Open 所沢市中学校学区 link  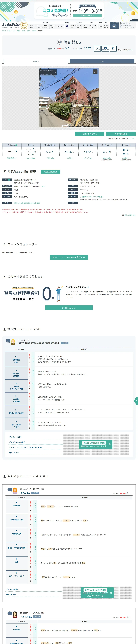pos(34,203)
